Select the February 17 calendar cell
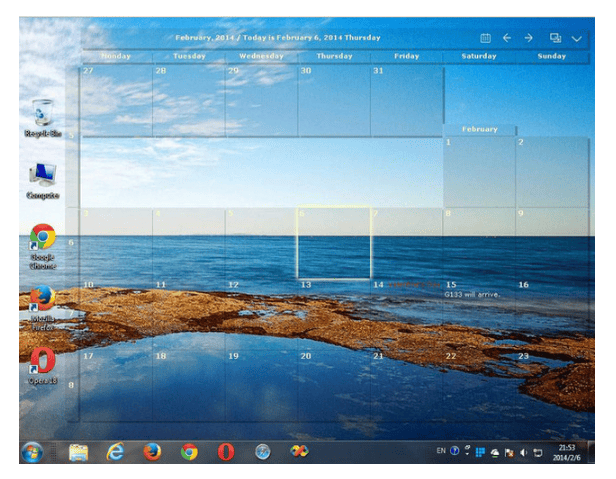616x479 pixels. pyautogui.click(x=116, y=386)
